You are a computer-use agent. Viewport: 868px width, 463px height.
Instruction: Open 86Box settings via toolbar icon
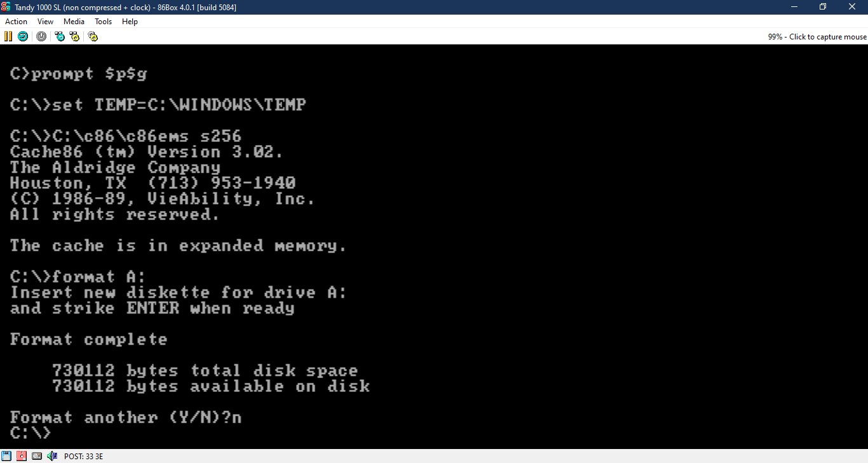pyautogui.click(x=93, y=36)
